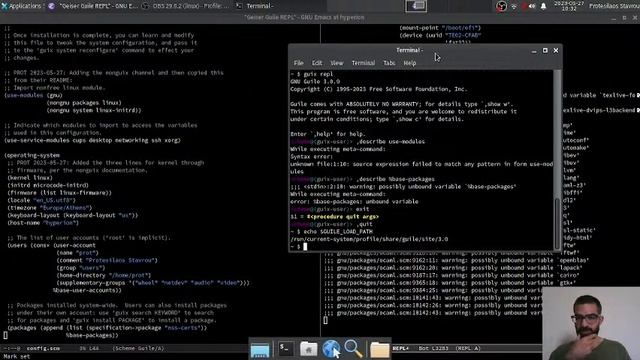
Task: Close the Terminal window
Action: pos(556,51)
